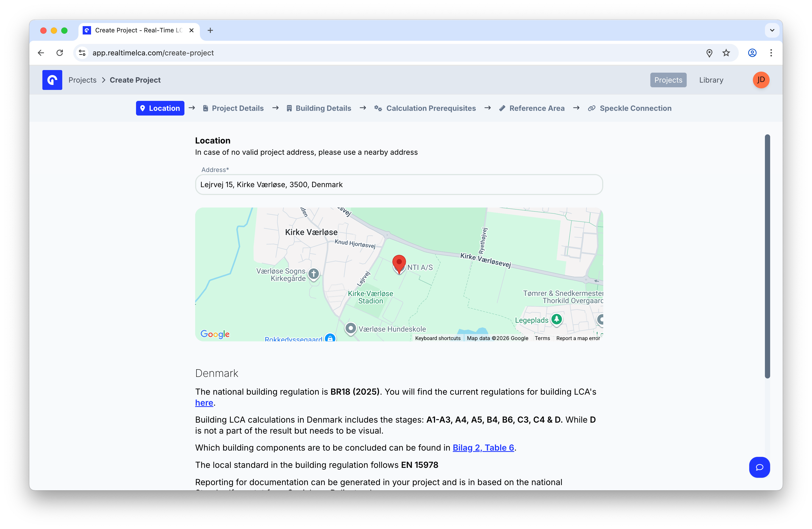
Task: Go to the Calculation Prerequisites step
Action: click(x=425, y=108)
